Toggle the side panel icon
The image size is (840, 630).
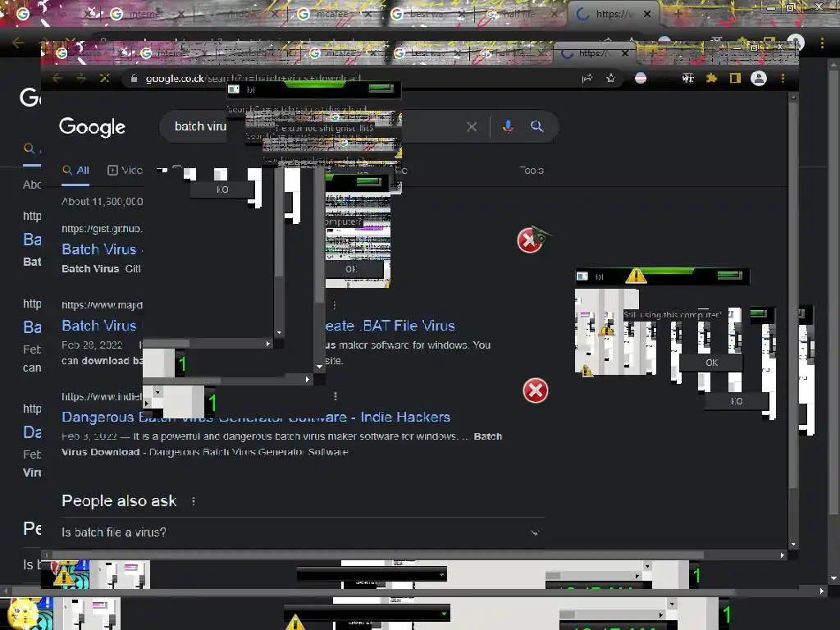pyautogui.click(x=735, y=79)
